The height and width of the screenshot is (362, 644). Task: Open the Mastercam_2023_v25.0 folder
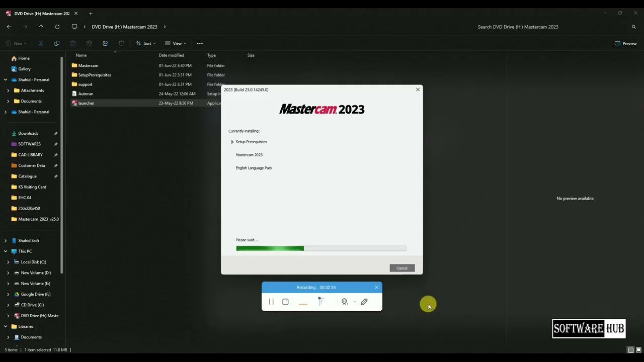pos(38,219)
